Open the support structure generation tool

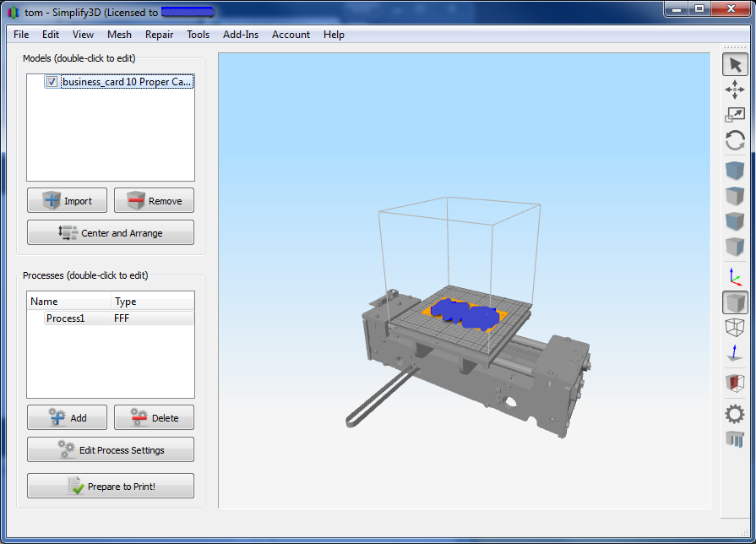[735, 439]
